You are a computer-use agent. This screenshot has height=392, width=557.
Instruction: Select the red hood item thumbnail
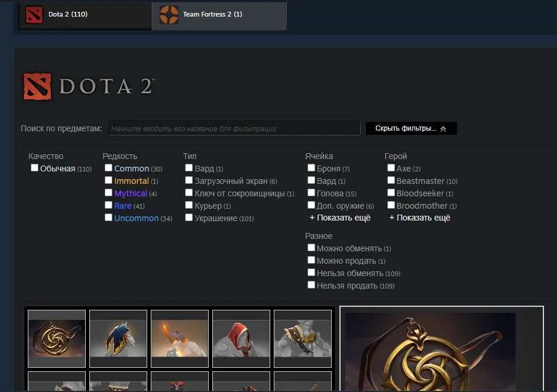tap(241, 338)
